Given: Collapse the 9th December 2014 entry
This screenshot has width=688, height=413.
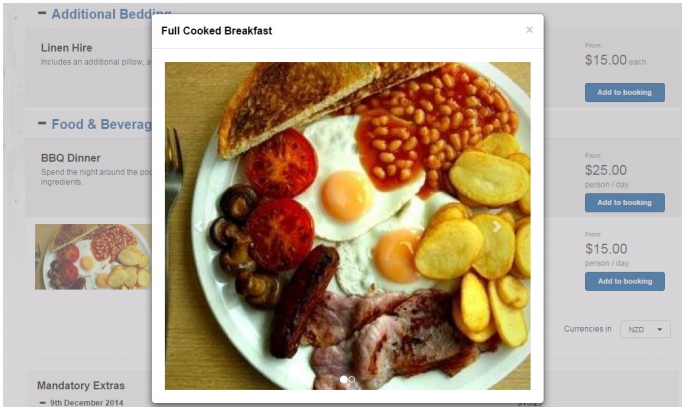Looking at the screenshot, I should 43,402.
